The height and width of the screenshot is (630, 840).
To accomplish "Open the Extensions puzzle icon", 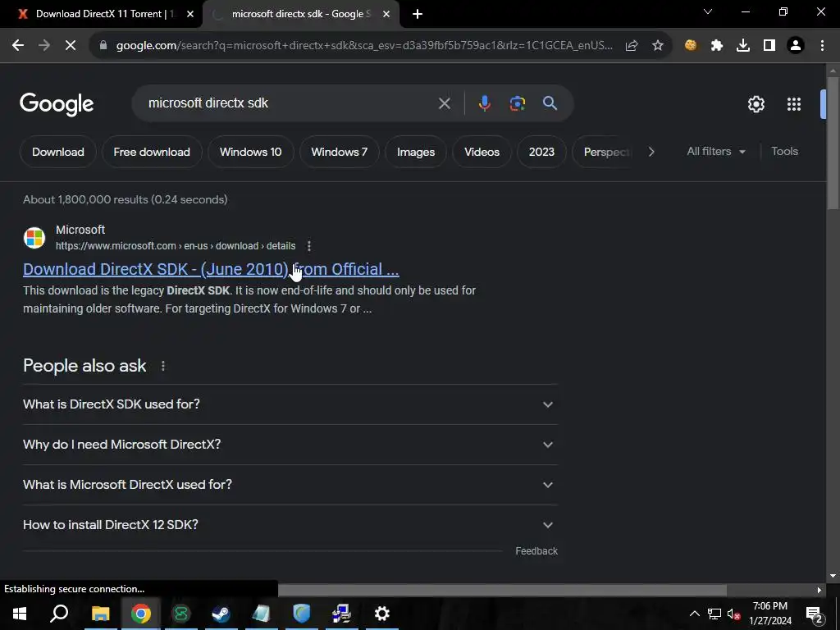I will (x=717, y=46).
